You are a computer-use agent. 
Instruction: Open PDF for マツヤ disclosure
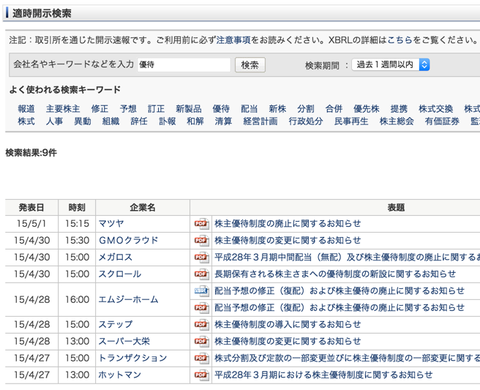point(202,224)
